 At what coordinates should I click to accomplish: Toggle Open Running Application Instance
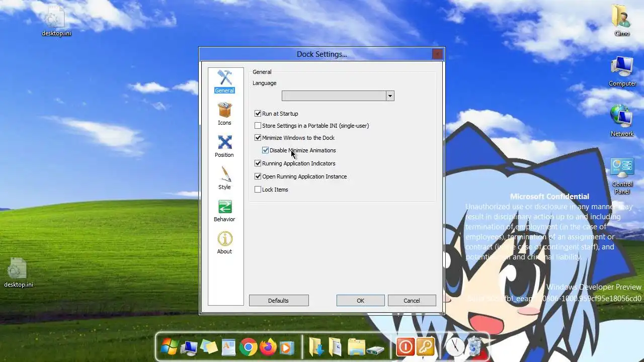tap(258, 176)
